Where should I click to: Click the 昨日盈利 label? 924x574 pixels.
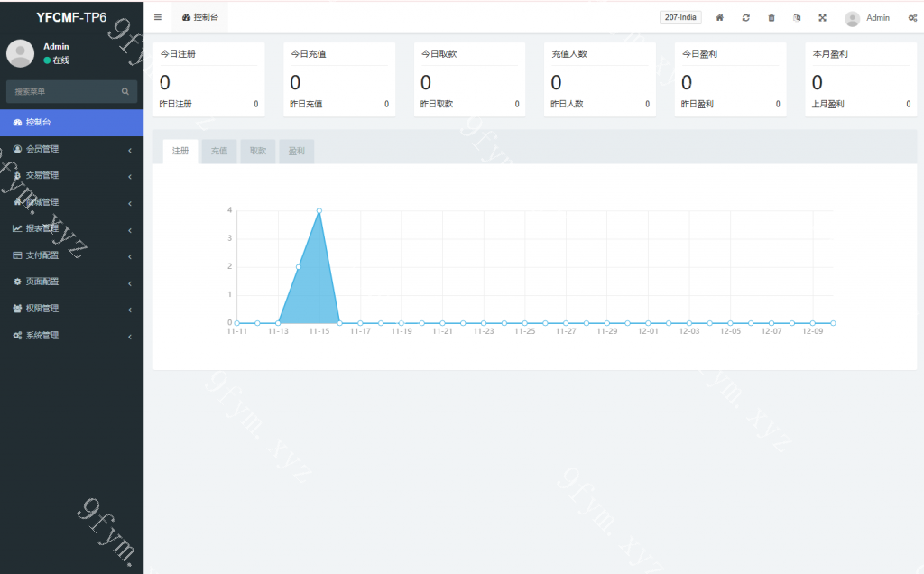tap(698, 104)
